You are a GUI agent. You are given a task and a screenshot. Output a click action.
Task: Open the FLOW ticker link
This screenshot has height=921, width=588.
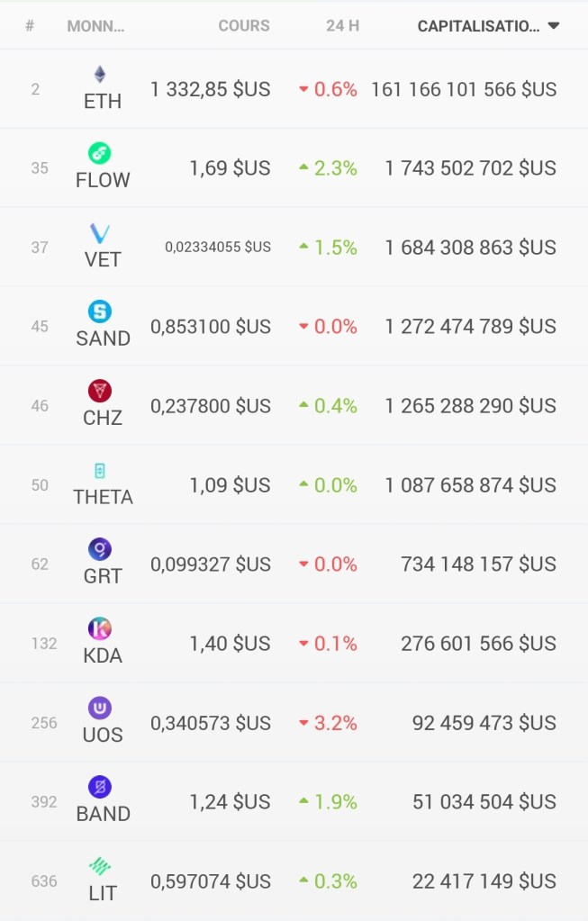coord(103,180)
